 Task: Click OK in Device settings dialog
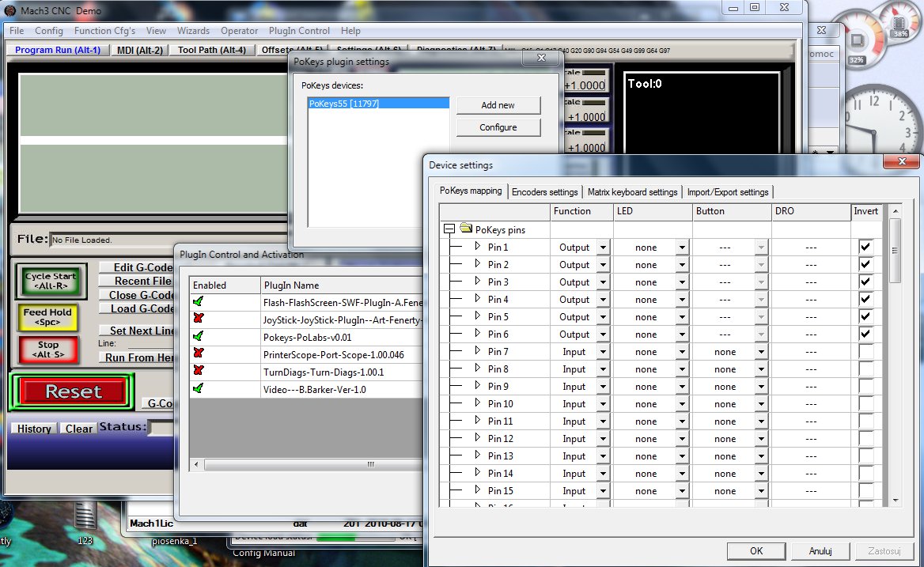click(x=756, y=550)
